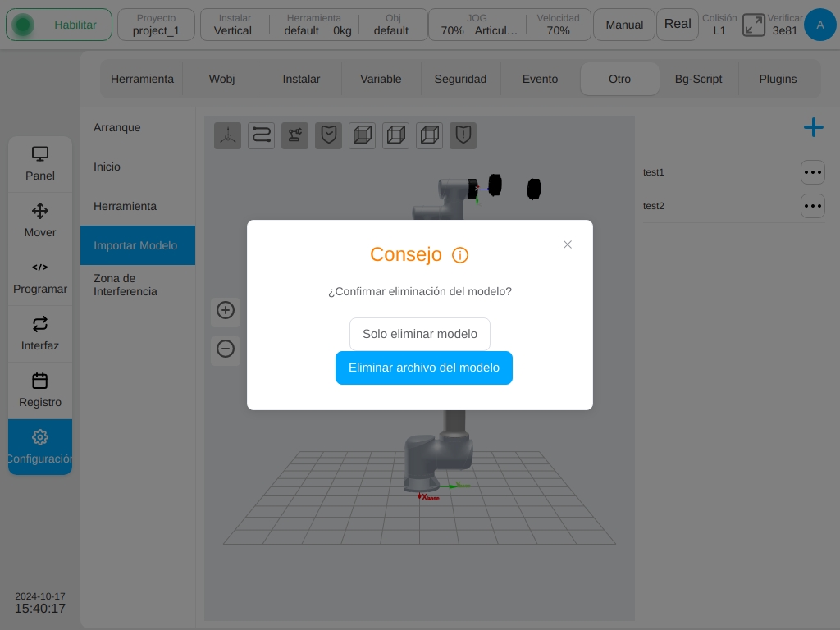This screenshot has width=840, height=630.
Task: Click the clock time 15:40:17
Action: 40,609
